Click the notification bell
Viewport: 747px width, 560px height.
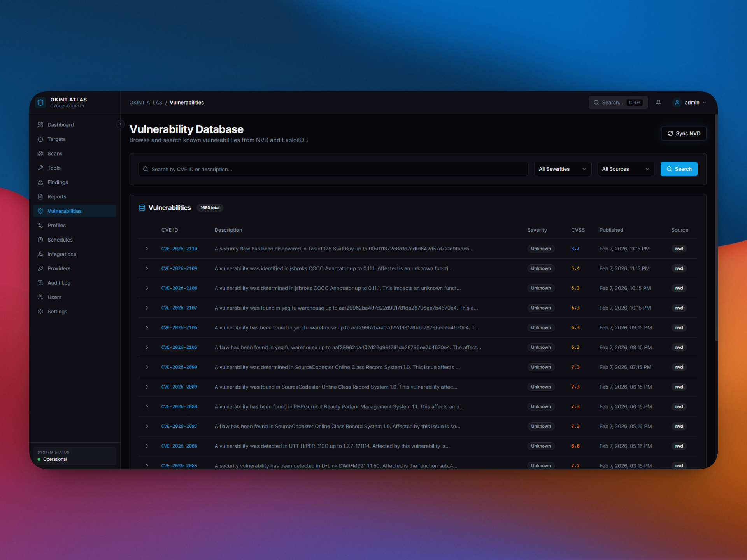[658, 102]
